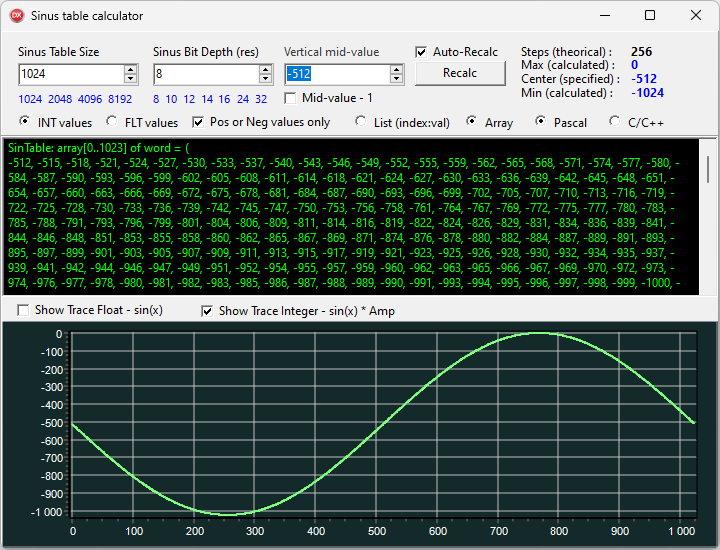Choose bit depth preset 14
The width and height of the screenshot is (720, 550).
[x=207, y=99]
